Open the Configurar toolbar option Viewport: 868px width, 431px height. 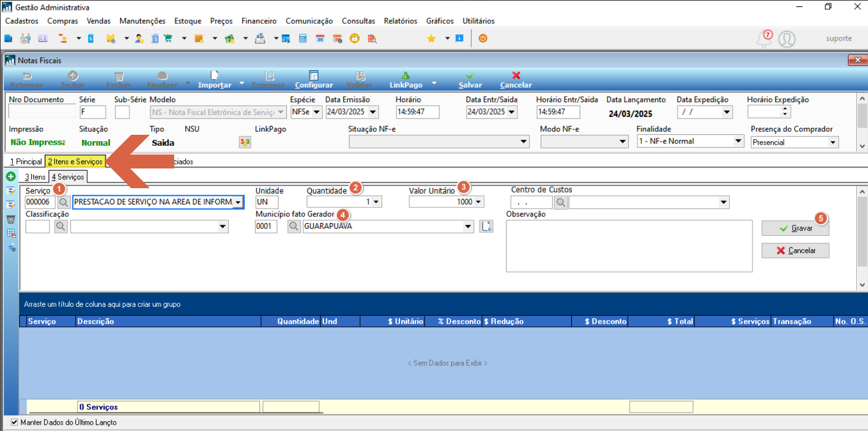tap(314, 80)
